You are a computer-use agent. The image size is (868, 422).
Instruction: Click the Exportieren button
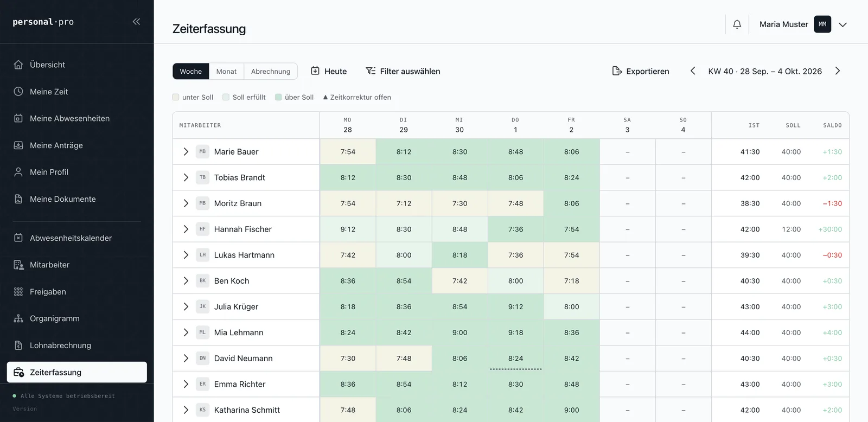(641, 71)
